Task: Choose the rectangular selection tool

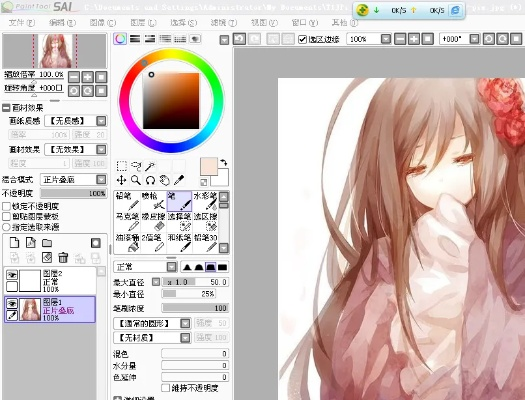Action: point(121,166)
